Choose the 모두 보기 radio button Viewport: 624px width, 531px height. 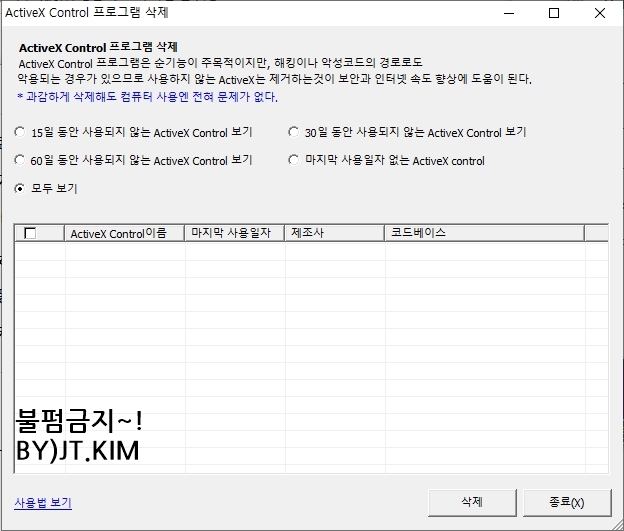point(20,188)
